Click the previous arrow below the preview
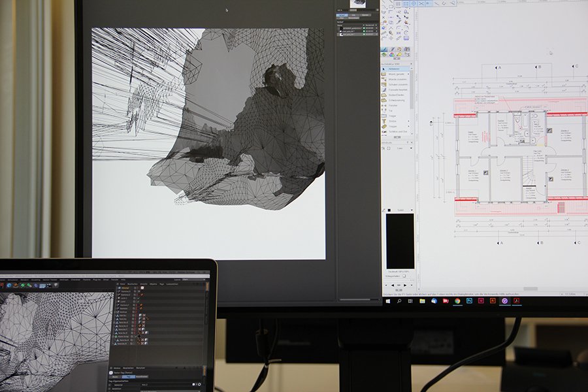The height and width of the screenshot is (392, 588). point(393,285)
